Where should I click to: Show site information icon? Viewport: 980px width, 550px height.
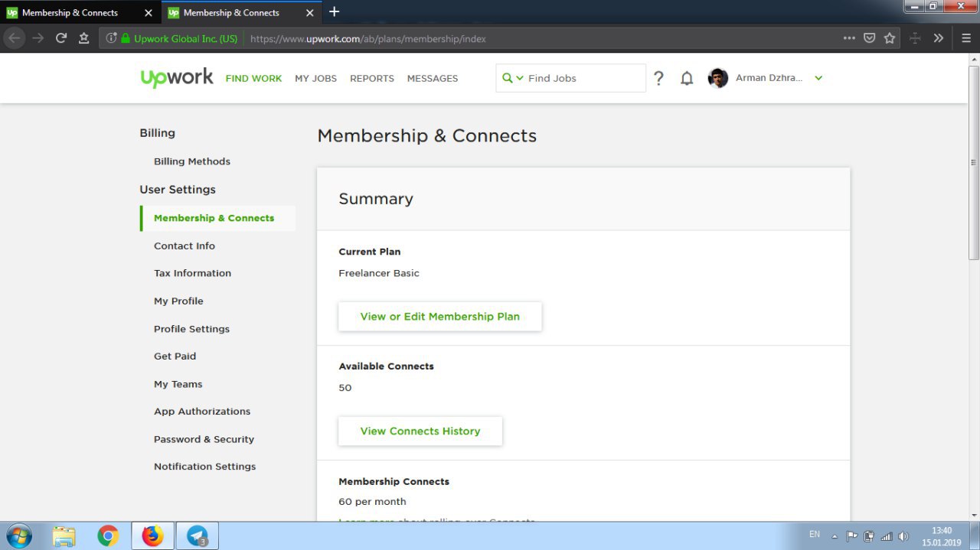pyautogui.click(x=111, y=38)
